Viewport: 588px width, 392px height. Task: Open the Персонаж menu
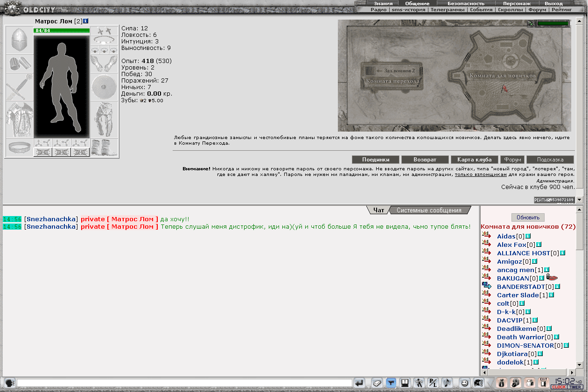[x=517, y=3]
